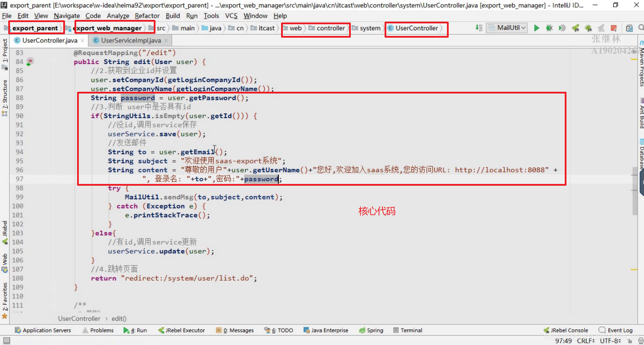Debug with JRebel bug icon
Viewport: 644px width, 345px height.
[588, 28]
